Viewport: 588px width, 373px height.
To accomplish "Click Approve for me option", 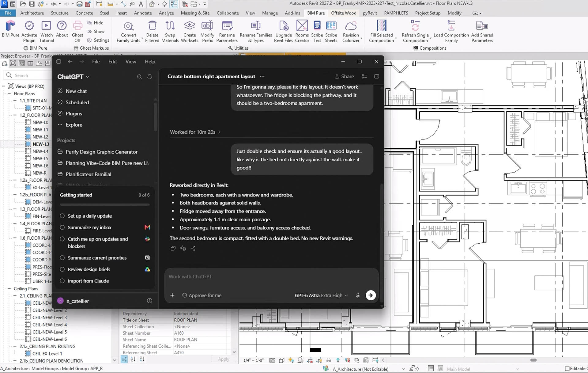I will pyautogui.click(x=202, y=295).
